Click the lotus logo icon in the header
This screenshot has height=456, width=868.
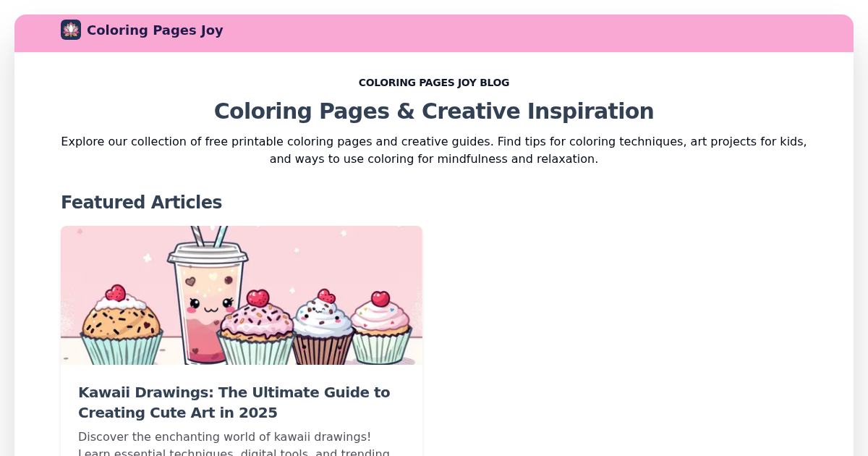click(x=70, y=30)
